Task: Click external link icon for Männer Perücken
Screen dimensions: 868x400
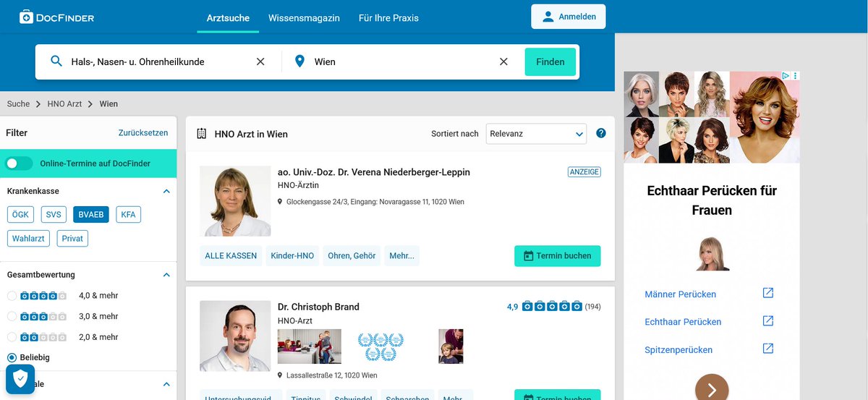Action: [768, 293]
